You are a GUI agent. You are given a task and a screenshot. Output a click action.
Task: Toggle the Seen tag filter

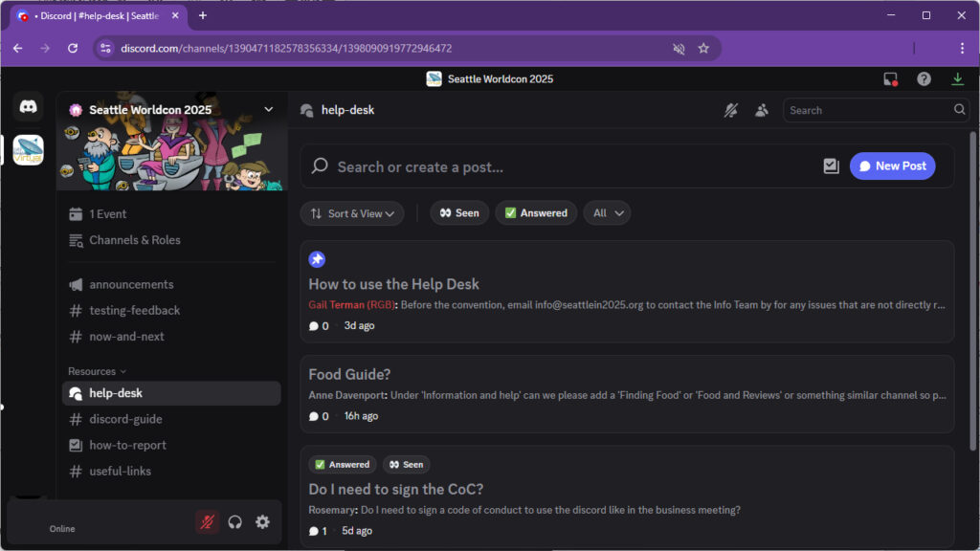459,213
